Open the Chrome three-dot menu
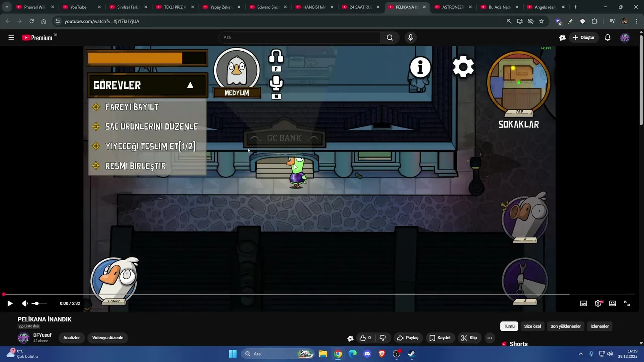 click(636, 21)
